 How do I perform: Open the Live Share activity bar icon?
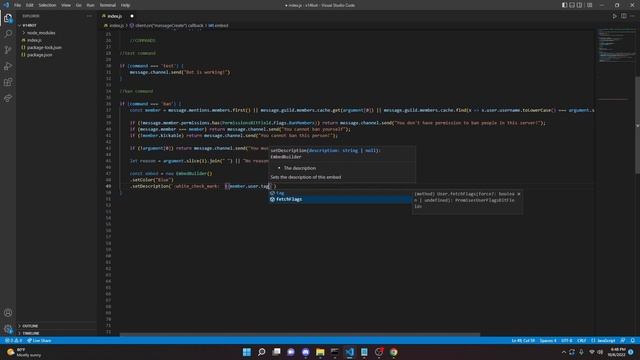coord(8,98)
